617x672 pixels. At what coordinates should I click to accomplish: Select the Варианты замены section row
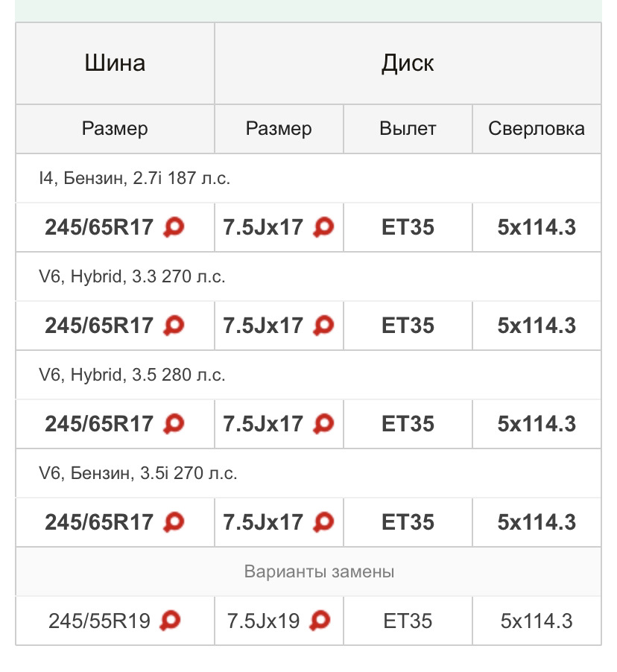308,571
